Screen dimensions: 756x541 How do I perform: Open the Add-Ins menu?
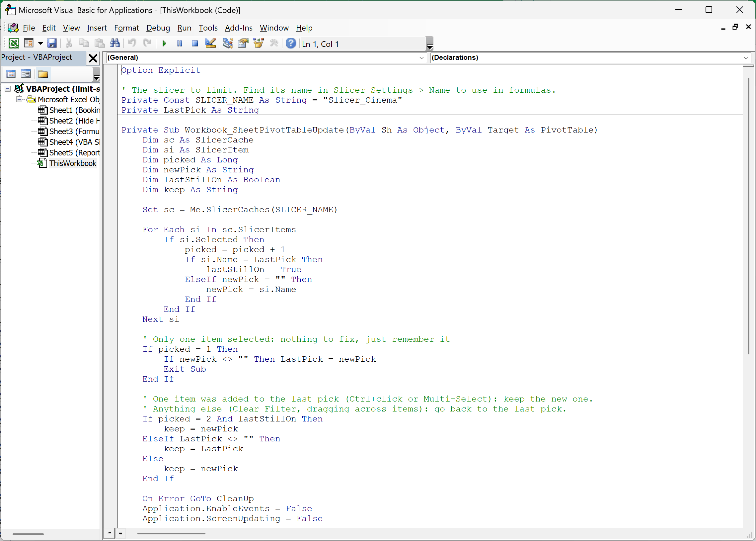click(239, 28)
